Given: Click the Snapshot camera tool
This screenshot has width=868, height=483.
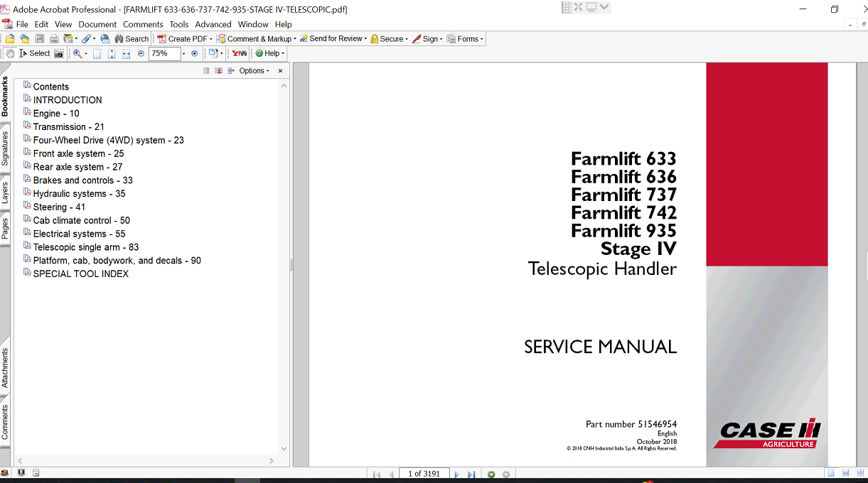Looking at the screenshot, I should pyautogui.click(x=59, y=53).
